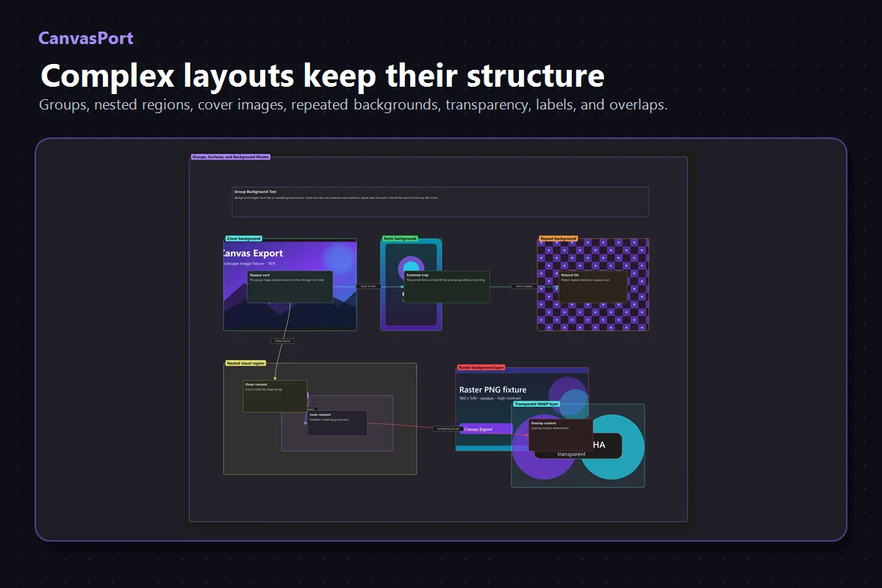Click the 'Transparent WebP layer' group label

coord(537,404)
